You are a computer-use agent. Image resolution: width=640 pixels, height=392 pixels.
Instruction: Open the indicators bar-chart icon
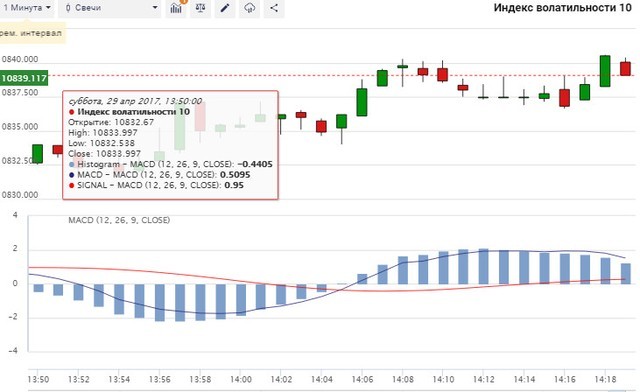176,8
